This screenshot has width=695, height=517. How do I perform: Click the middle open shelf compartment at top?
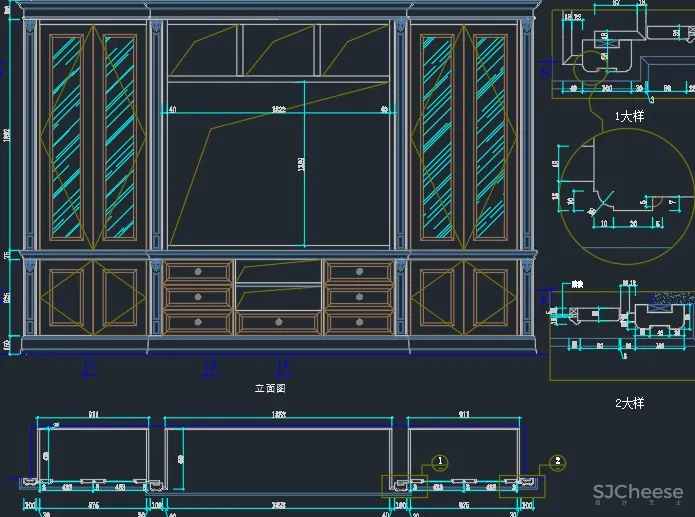[x=278, y=50]
